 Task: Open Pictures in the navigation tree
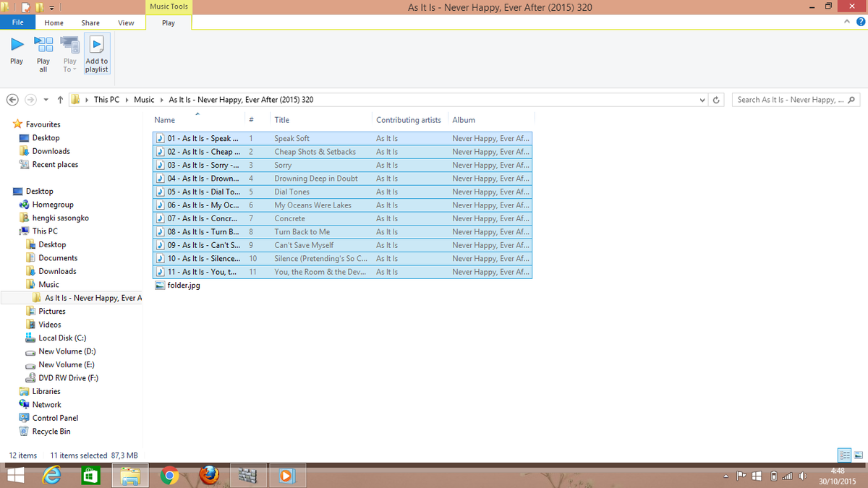click(x=52, y=312)
